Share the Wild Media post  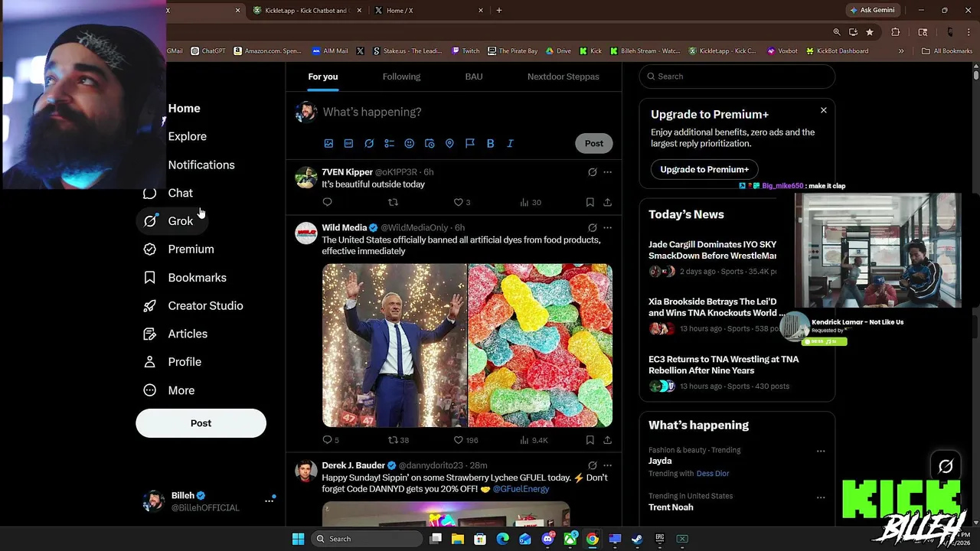607,440
